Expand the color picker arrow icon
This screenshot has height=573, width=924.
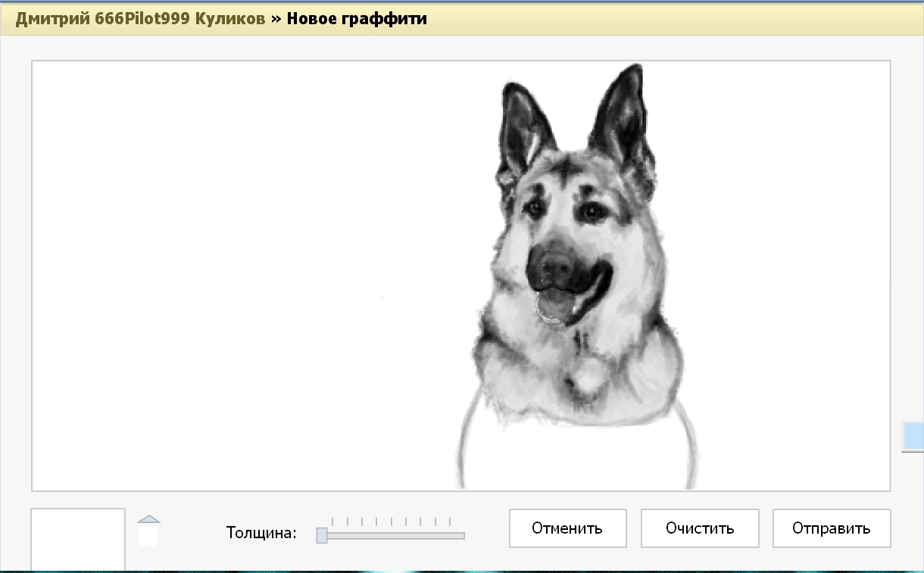[x=148, y=519]
